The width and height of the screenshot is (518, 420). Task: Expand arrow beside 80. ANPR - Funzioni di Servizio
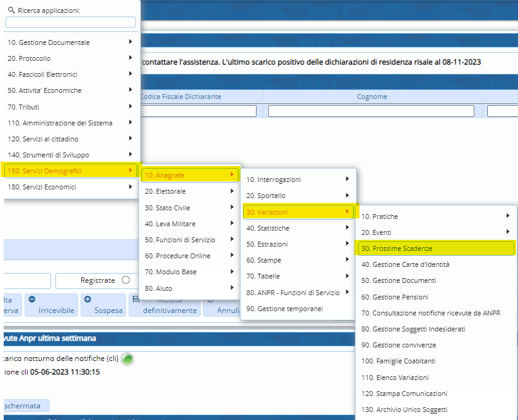(347, 292)
